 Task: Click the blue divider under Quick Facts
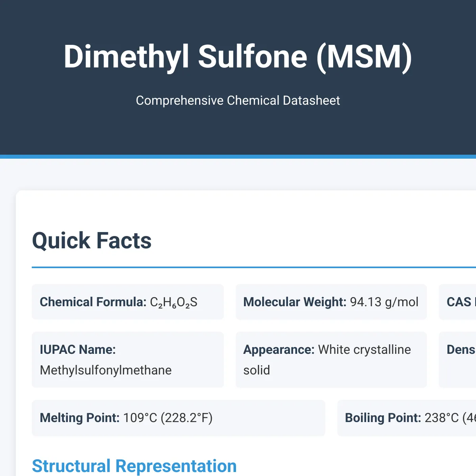pyautogui.click(x=254, y=267)
